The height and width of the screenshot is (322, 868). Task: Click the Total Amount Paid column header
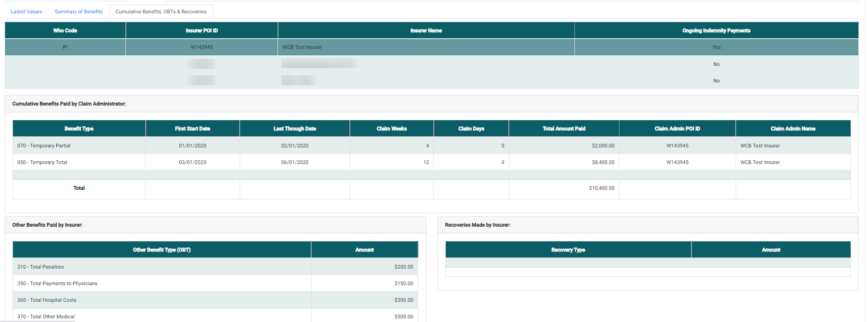point(564,129)
